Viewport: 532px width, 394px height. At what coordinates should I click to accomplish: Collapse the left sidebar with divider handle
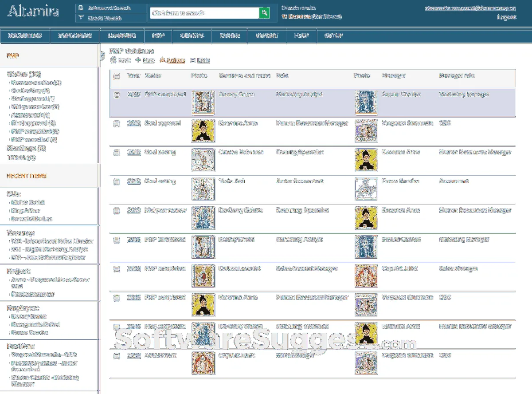tap(102, 55)
